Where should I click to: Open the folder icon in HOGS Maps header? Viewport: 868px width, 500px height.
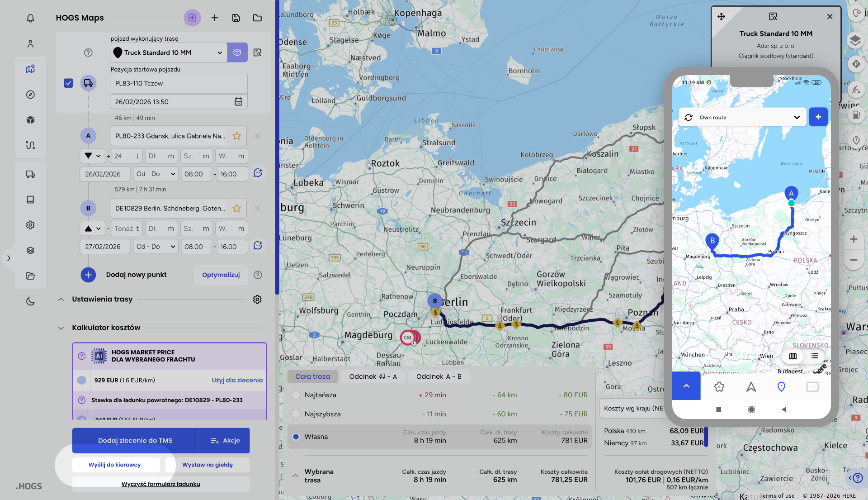pyautogui.click(x=257, y=18)
